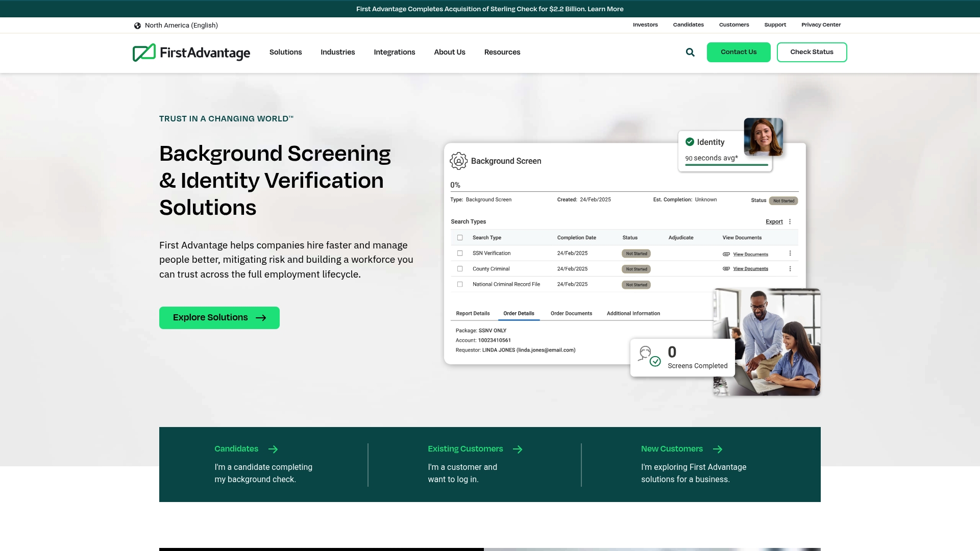
Task: Click the arrow next to Existing Customers
Action: [x=518, y=449]
